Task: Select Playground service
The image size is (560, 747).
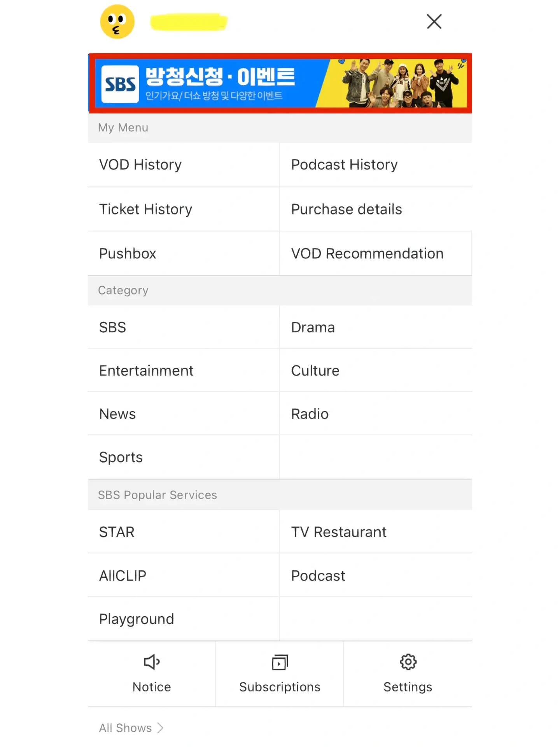Action: tap(184, 619)
